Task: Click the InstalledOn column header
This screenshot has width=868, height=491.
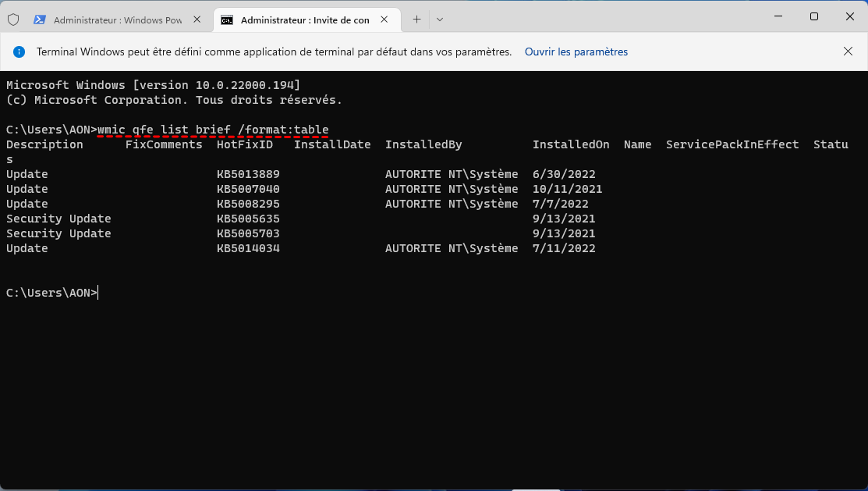Action: (571, 144)
